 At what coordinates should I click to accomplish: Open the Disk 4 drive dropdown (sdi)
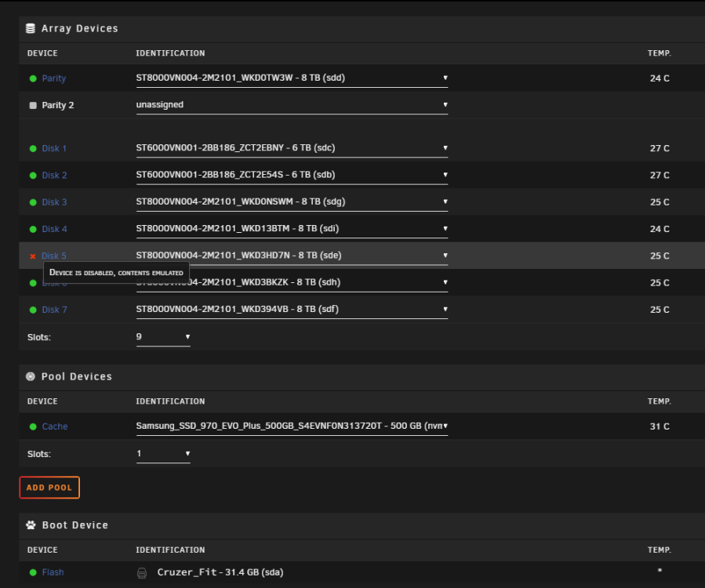[x=292, y=229]
